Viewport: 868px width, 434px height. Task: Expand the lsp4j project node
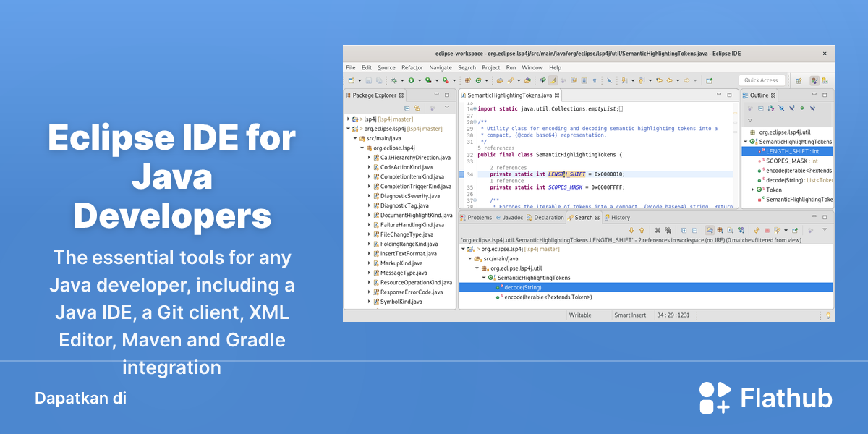pyautogui.click(x=348, y=119)
